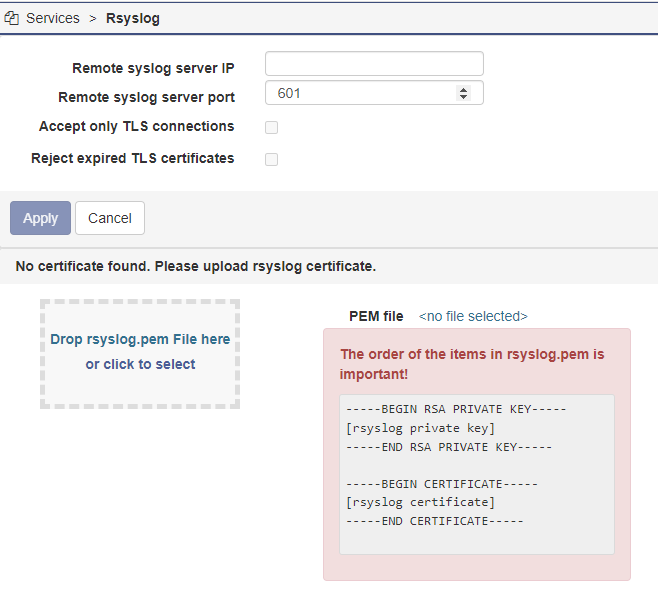Click the Reject expired TLS certificates label
This screenshot has height=596, width=658.
point(132,158)
